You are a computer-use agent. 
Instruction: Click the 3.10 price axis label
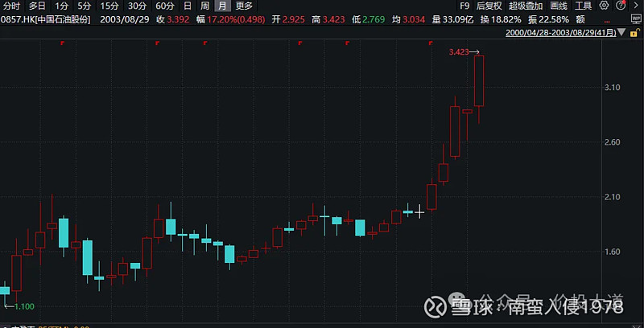612,88
